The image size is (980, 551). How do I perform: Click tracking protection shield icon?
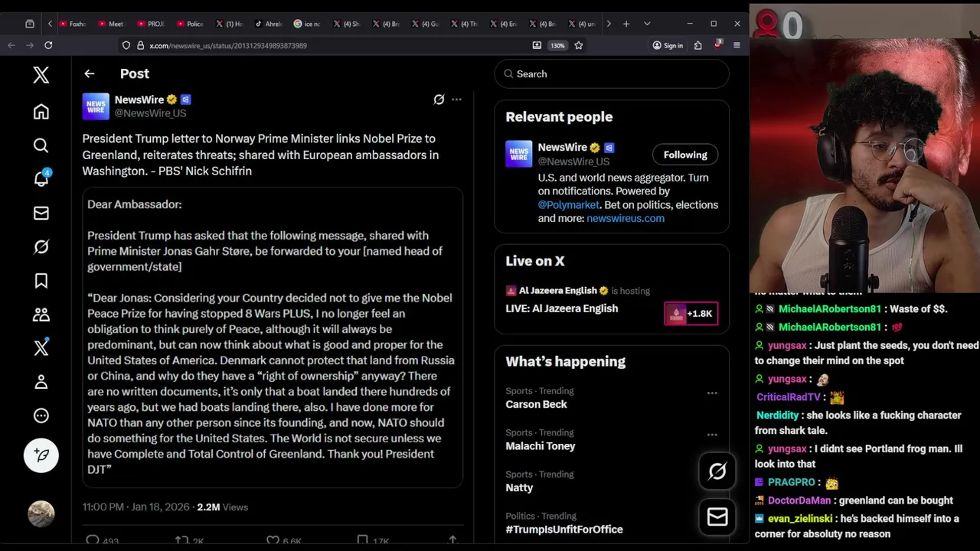126,45
